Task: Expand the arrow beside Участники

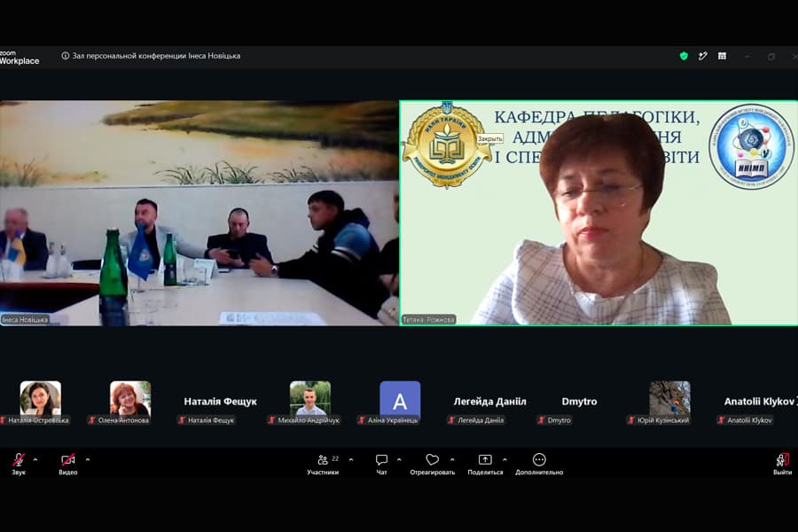Action: pos(351,459)
